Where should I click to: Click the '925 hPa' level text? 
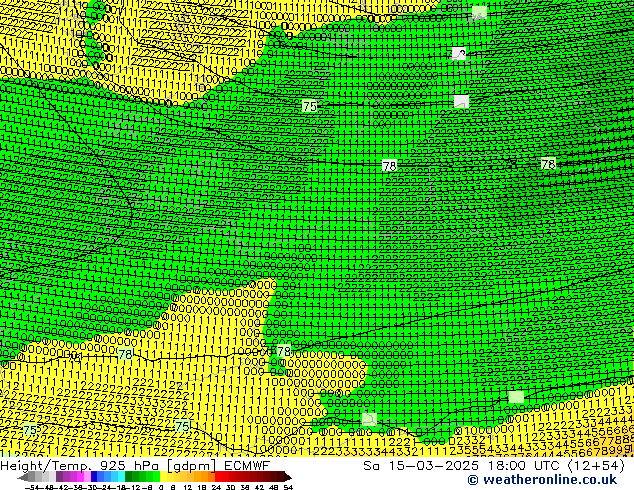tap(129, 465)
